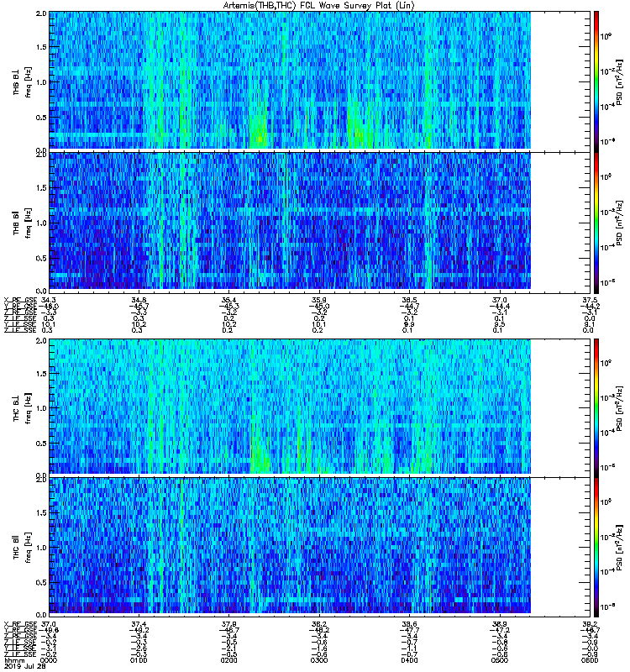Image resolution: width=630 pixels, height=672 pixels.
Task: Click the "THC B⊥ freq [Hz]" axis label
Action: 22,407
